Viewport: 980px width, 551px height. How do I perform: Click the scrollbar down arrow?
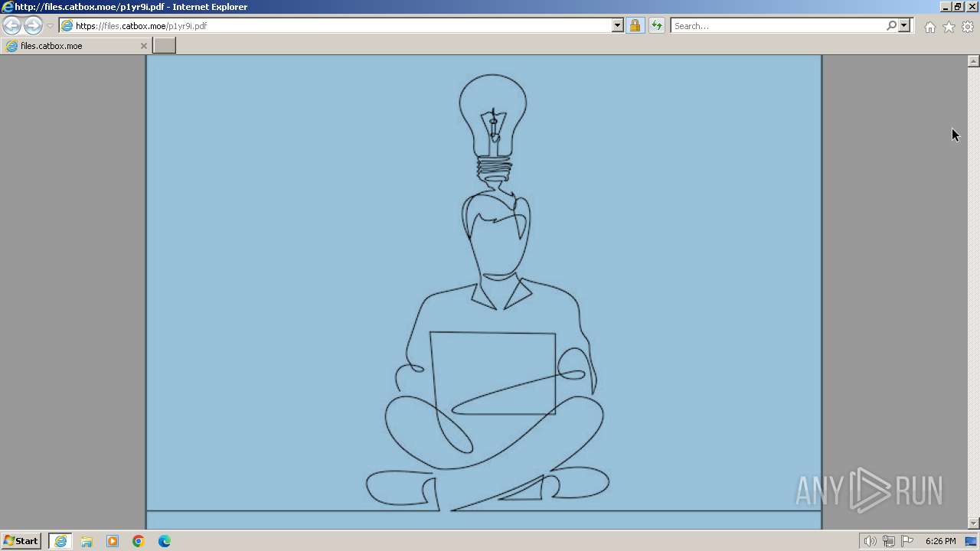point(974,523)
